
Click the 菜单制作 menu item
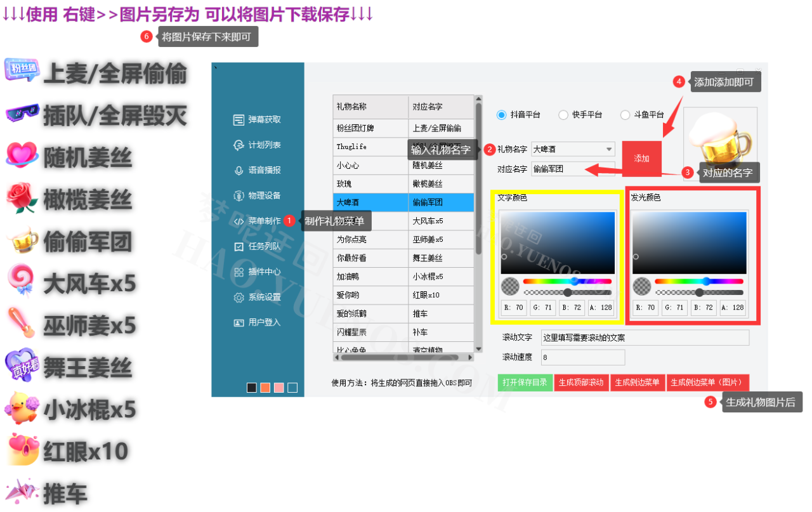pos(264,221)
